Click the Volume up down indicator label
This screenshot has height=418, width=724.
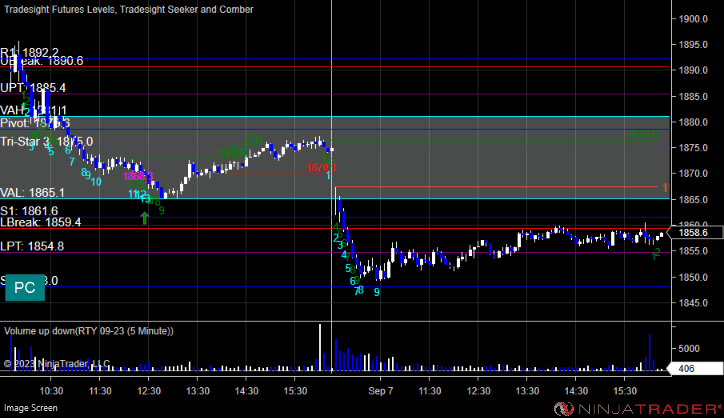(x=89, y=331)
